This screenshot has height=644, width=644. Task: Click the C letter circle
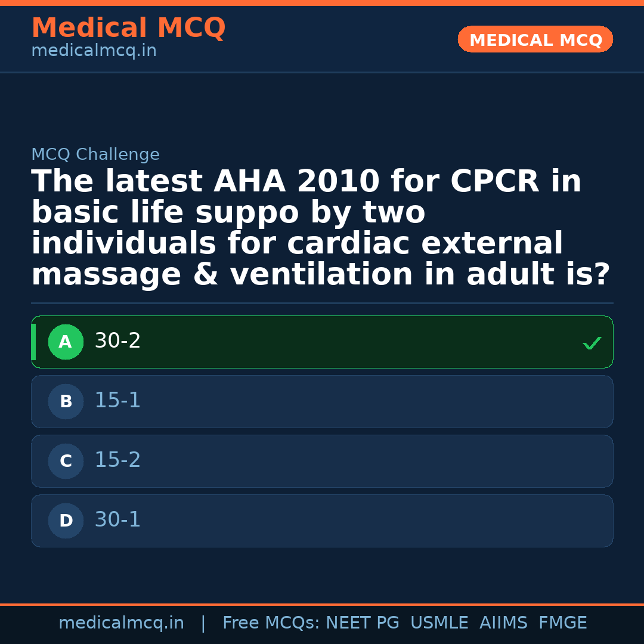tap(66, 462)
